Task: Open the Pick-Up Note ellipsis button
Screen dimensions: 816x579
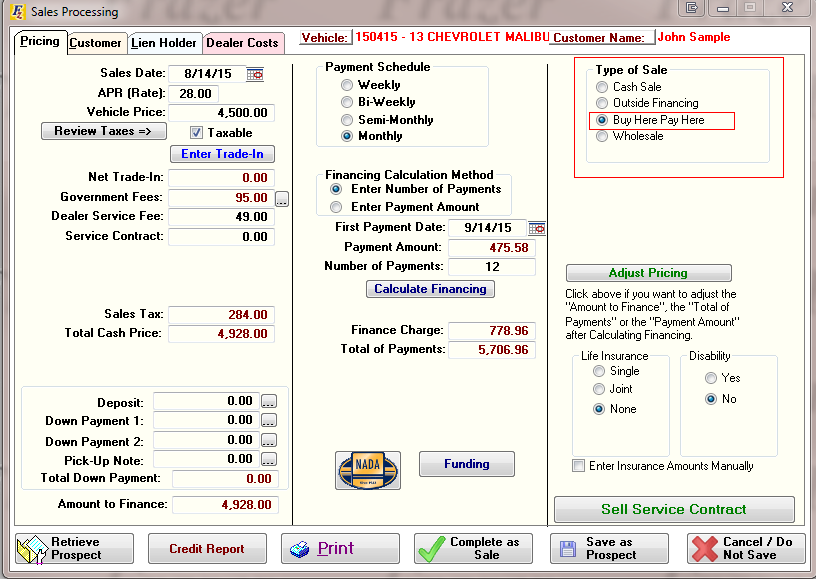Action: click(269, 459)
